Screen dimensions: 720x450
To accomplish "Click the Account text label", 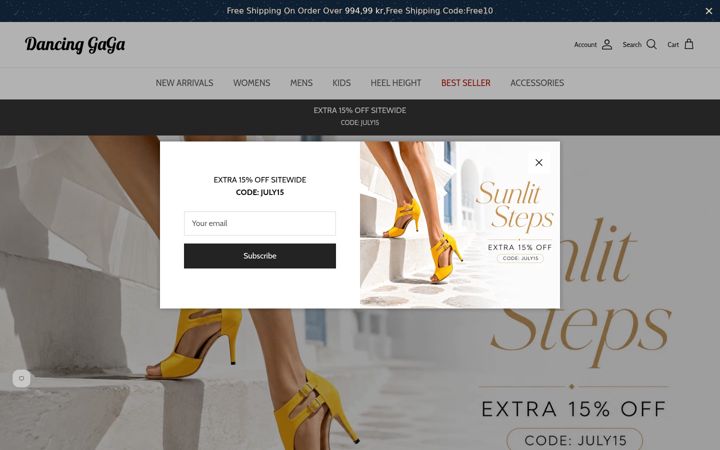I will (585, 45).
